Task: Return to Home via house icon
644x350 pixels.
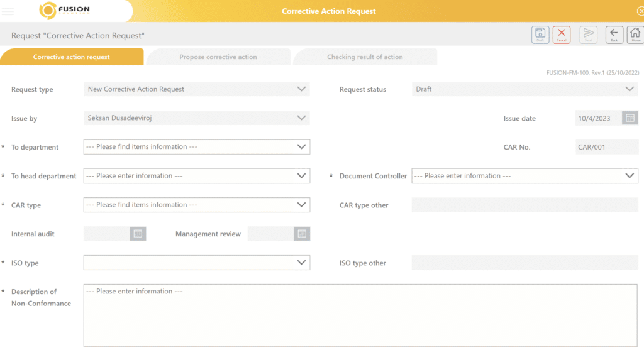Action: pos(635,35)
